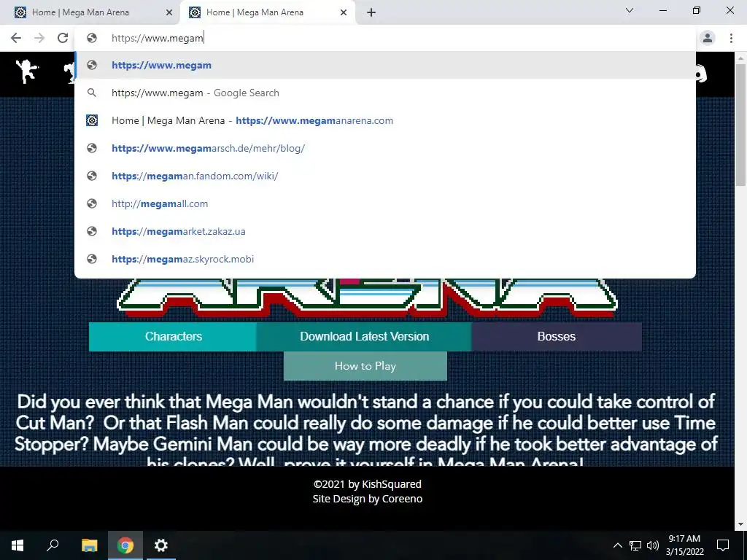Select the megamaz.skyrock.mobi suggestion

coord(385,259)
